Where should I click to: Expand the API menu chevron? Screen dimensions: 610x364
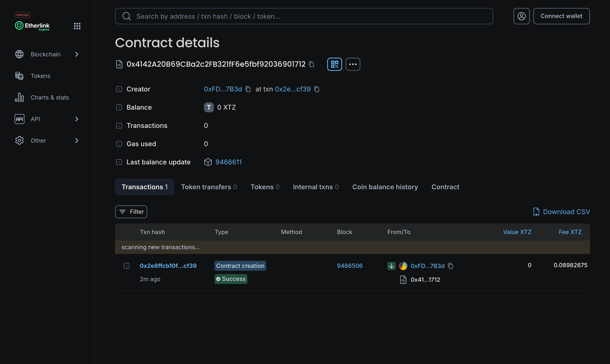click(x=77, y=119)
